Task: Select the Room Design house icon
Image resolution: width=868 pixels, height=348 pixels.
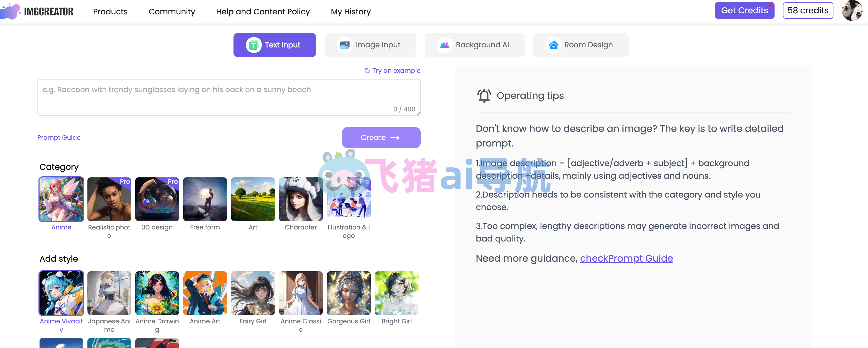Action: point(553,45)
